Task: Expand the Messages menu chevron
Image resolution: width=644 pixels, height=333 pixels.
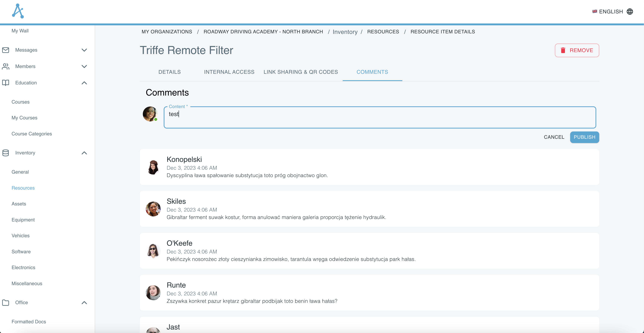Action: tap(84, 50)
